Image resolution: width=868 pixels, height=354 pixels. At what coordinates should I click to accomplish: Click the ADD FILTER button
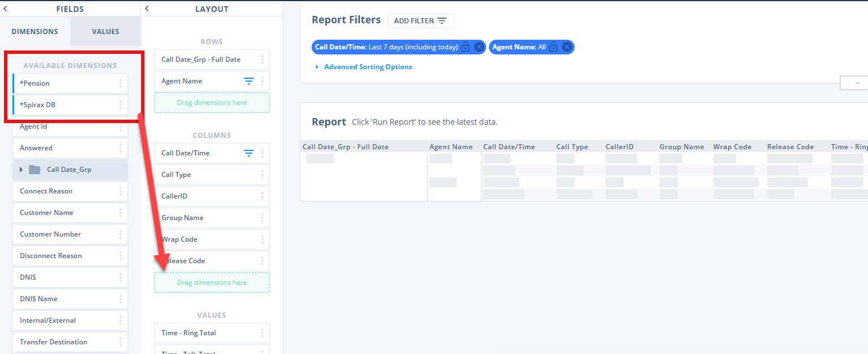420,20
